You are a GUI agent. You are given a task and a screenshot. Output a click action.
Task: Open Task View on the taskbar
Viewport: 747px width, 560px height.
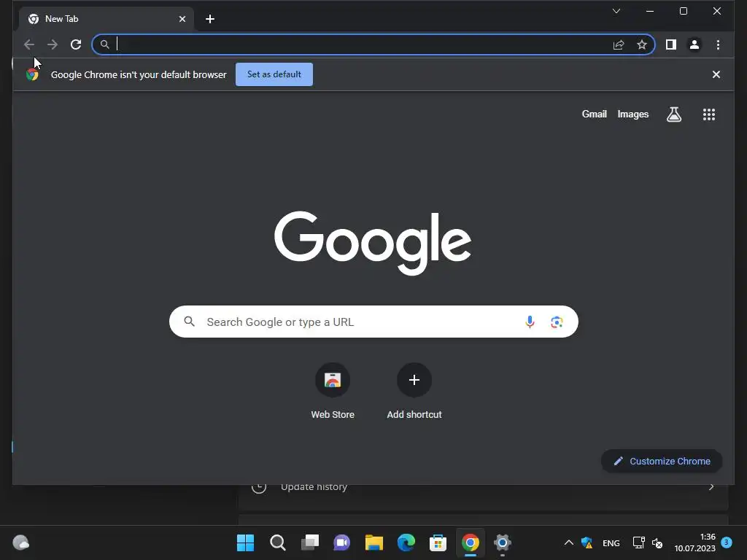(x=309, y=542)
